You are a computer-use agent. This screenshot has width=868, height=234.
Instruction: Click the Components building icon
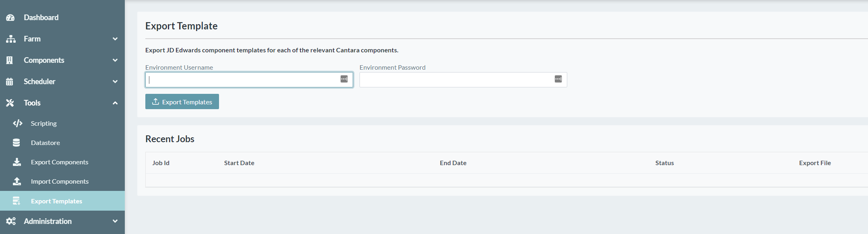tap(10, 60)
